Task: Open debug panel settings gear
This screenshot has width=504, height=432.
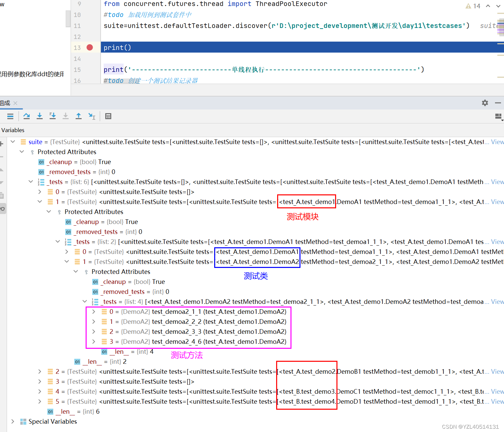Action: [x=485, y=103]
